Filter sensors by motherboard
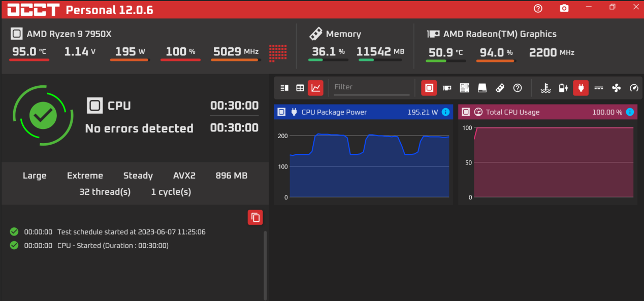The width and height of the screenshot is (644, 301). coord(465,88)
